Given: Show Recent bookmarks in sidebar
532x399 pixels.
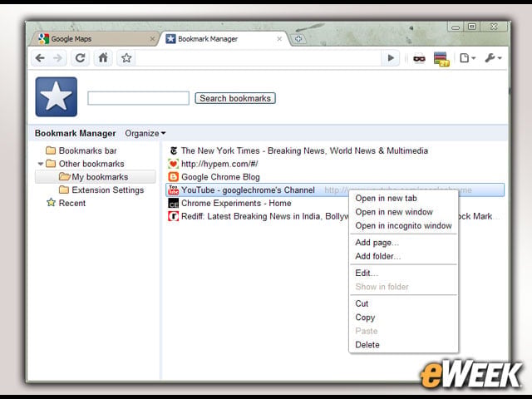Looking at the screenshot, I should (66, 203).
